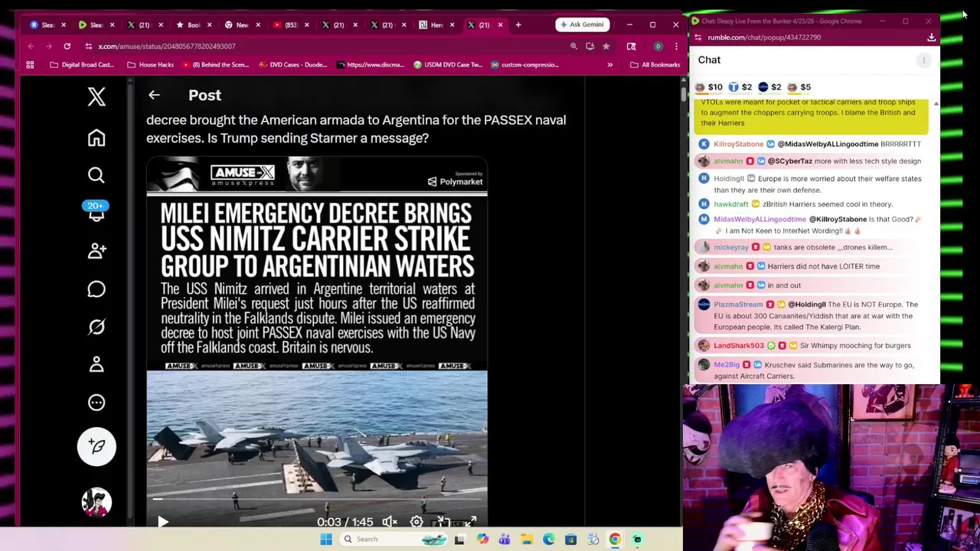Unmute the video with speaker icon
Viewport: 980px width, 551px height.
[x=390, y=522]
